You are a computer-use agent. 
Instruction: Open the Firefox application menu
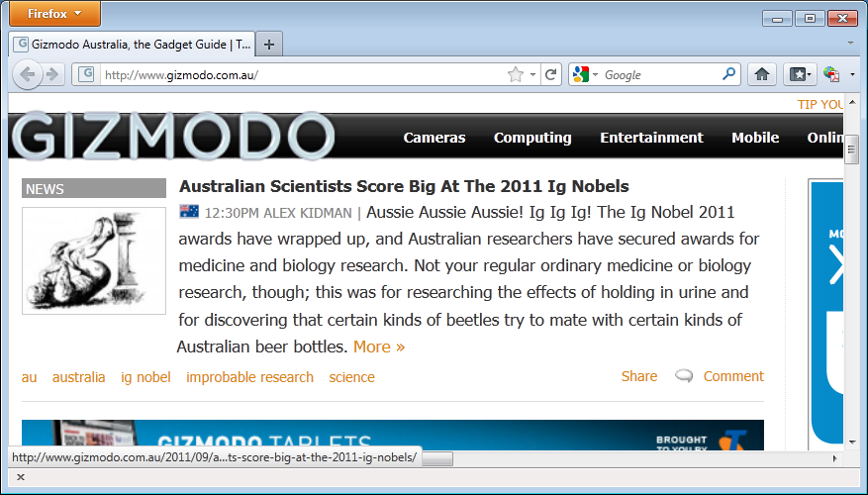tap(54, 13)
